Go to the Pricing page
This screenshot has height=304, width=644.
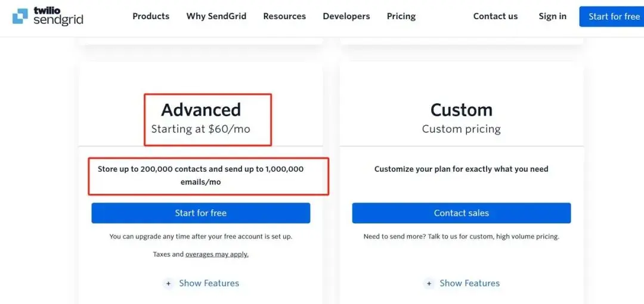[401, 16]
